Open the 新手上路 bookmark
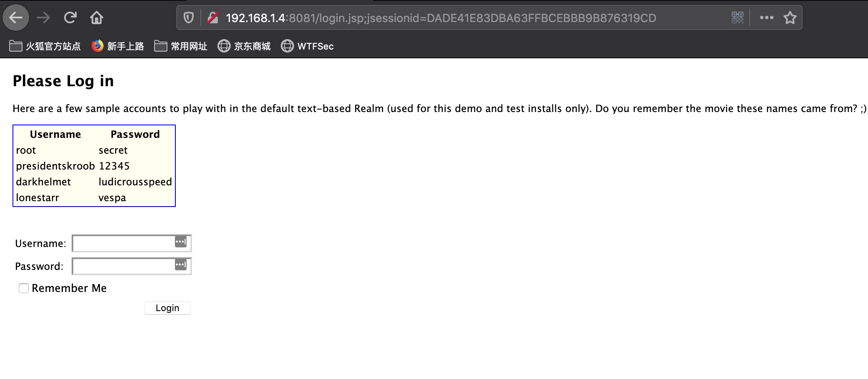 click(x=118, y=46)
